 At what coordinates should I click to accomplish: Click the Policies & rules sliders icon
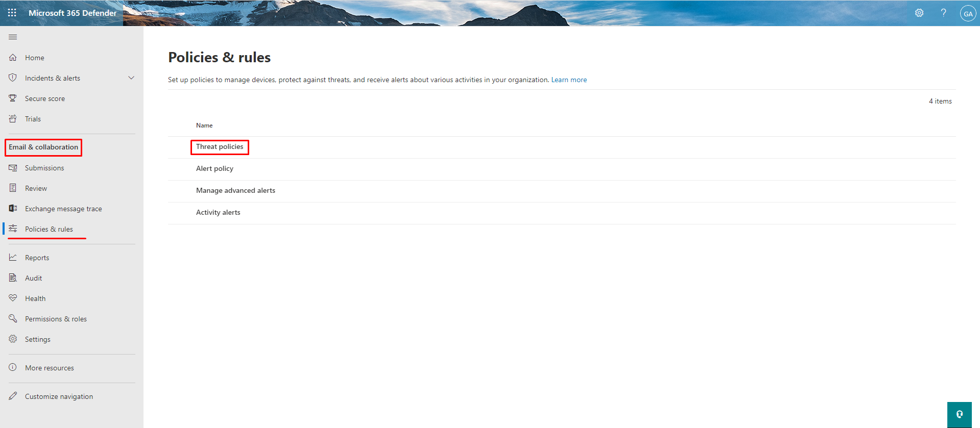pos(13,229)
